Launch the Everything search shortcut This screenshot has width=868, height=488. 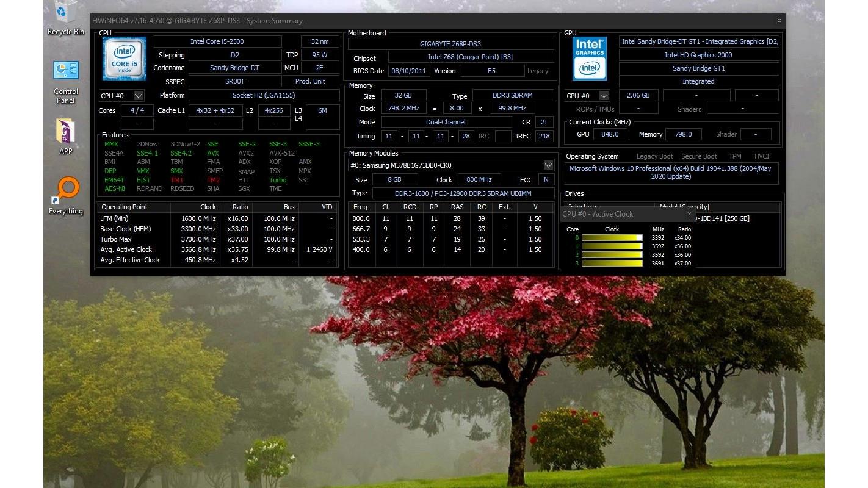(x=66, y=195)
